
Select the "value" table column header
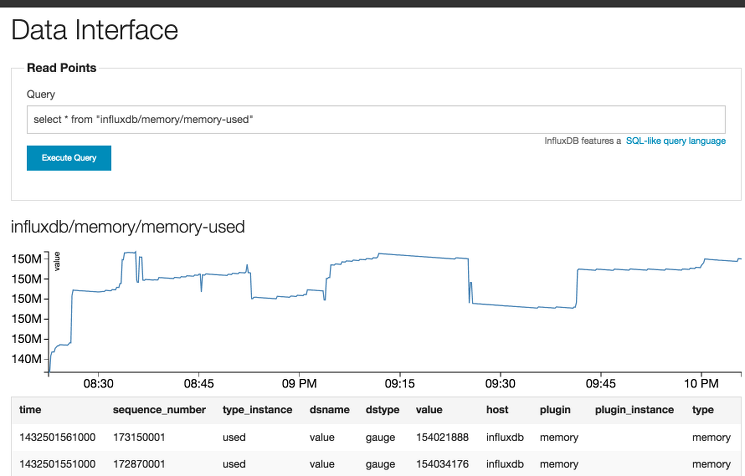pyautogui.click(x=429, y=409)
